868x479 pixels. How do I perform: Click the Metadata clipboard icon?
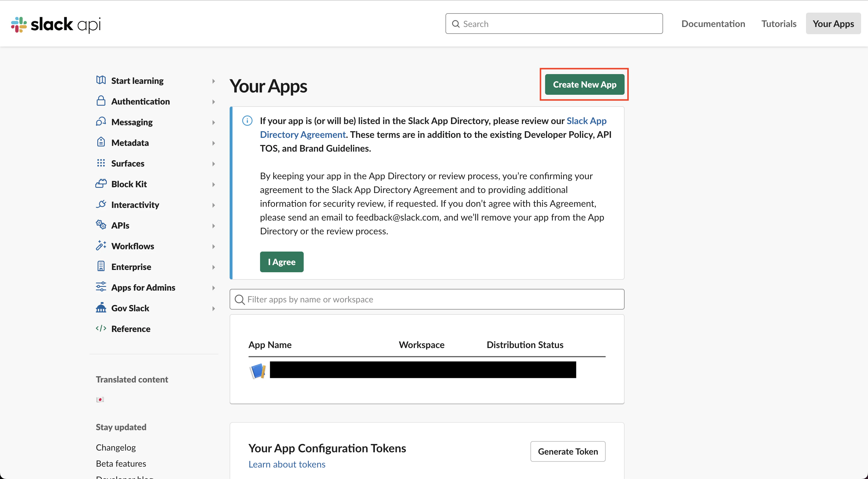coord(101,142)
